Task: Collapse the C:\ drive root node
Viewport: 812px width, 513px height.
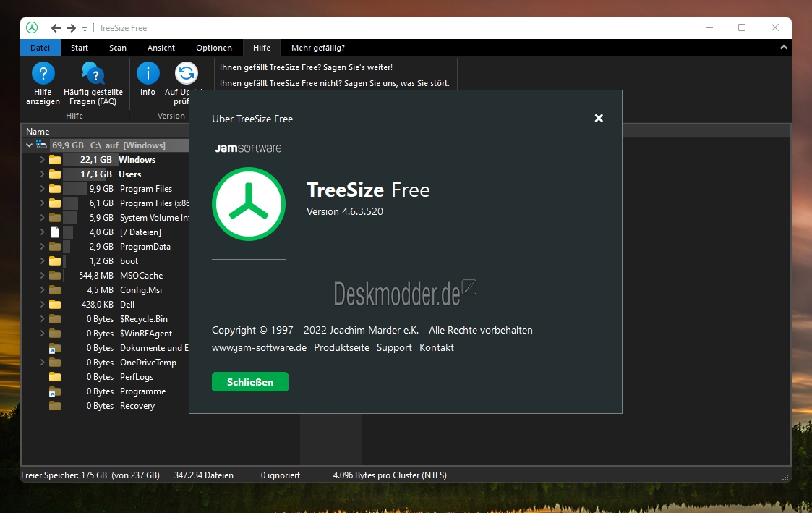Action: click(x=29, y=145)
